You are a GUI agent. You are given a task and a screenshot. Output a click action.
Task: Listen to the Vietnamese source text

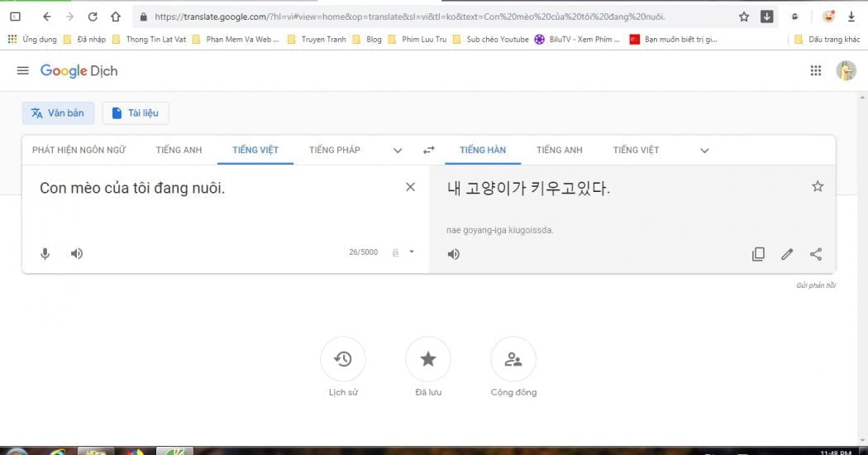[x=76, y=253]
